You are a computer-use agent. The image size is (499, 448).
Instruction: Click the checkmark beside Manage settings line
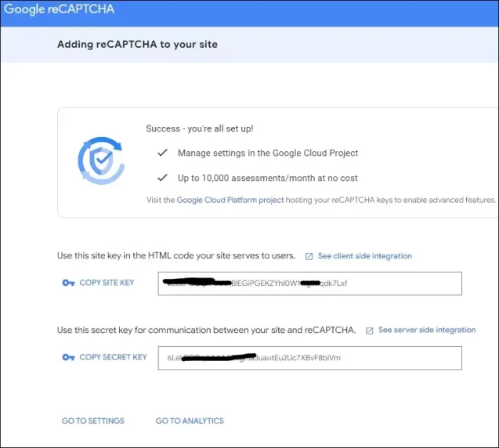click(162, 153)
